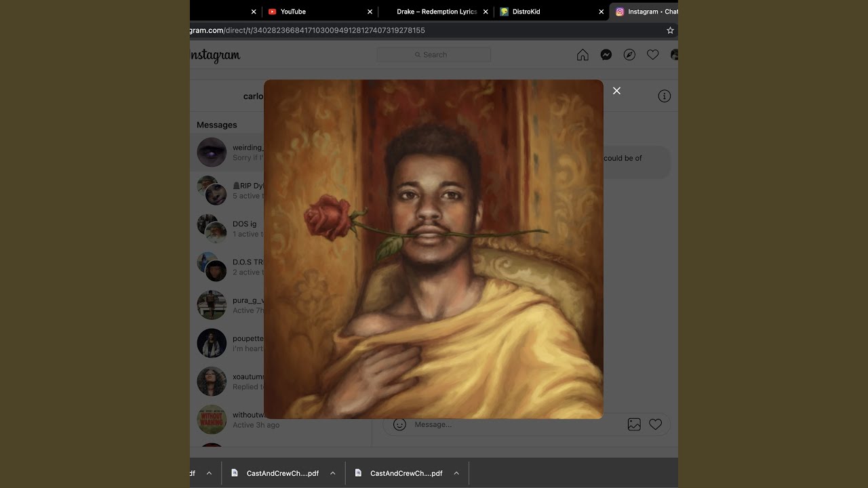
Task: Close the YouTube tab
Action: pyautogui.click(x=370, y=12)
